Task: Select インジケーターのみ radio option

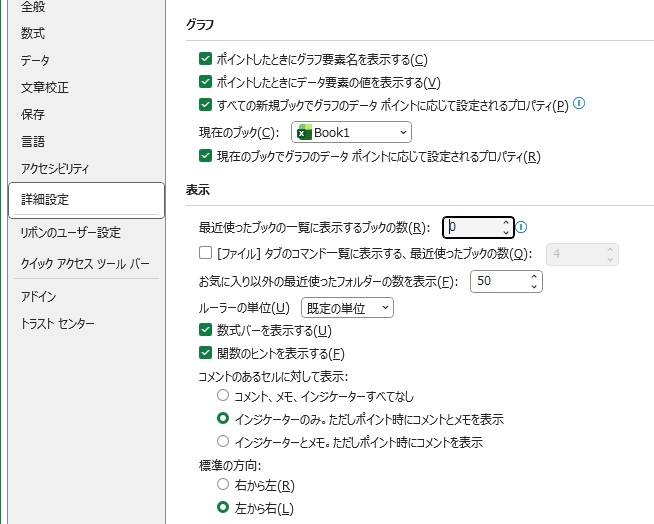Action: (223, 418)
